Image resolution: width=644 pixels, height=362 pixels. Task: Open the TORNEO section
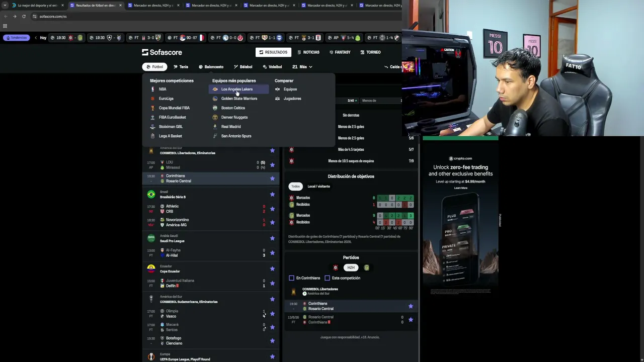tap(370, 52)
